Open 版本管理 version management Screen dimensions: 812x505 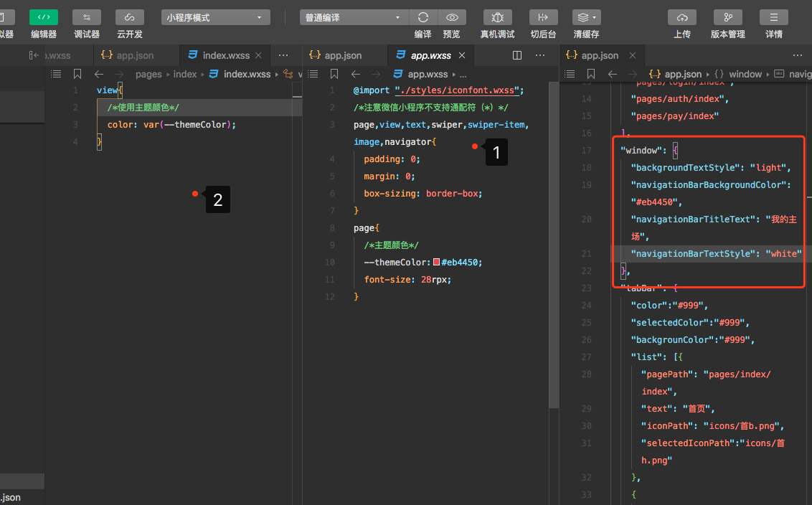(x=727, y=17)
